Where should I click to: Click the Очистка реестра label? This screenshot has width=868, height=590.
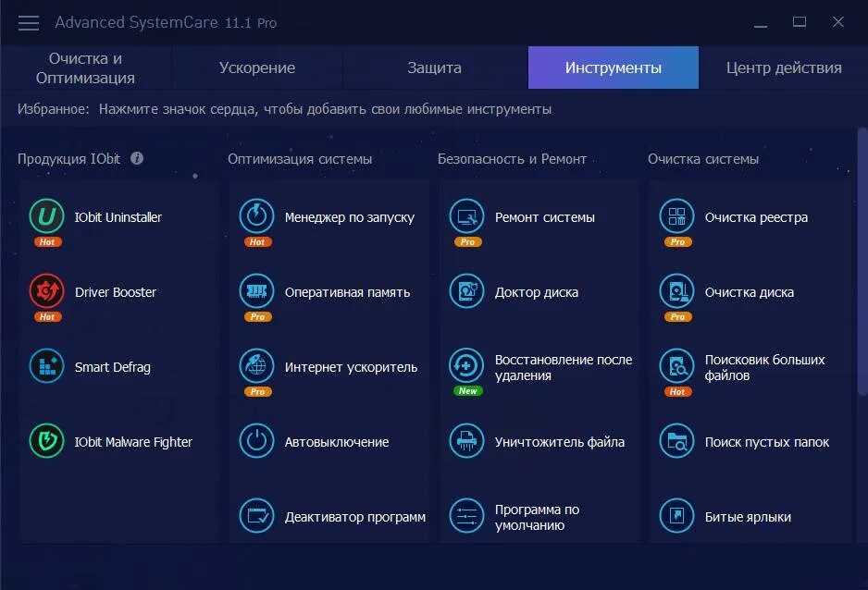[x=756, y=217]
